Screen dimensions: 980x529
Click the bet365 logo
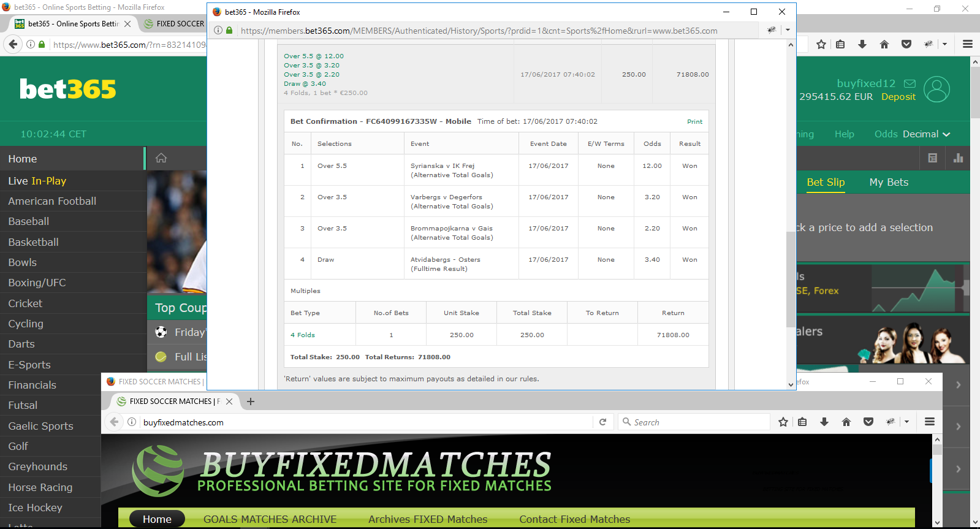tap(68, 89)
